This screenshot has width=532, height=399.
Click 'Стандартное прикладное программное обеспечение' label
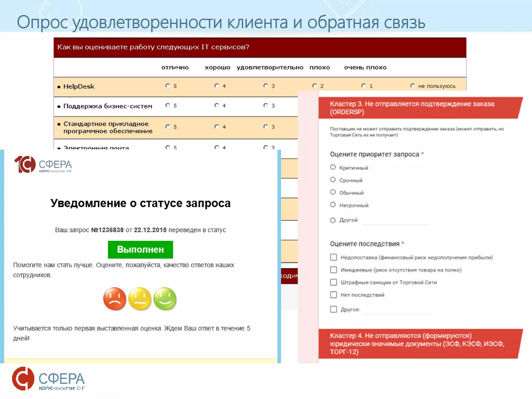click(x=108, y=127)
